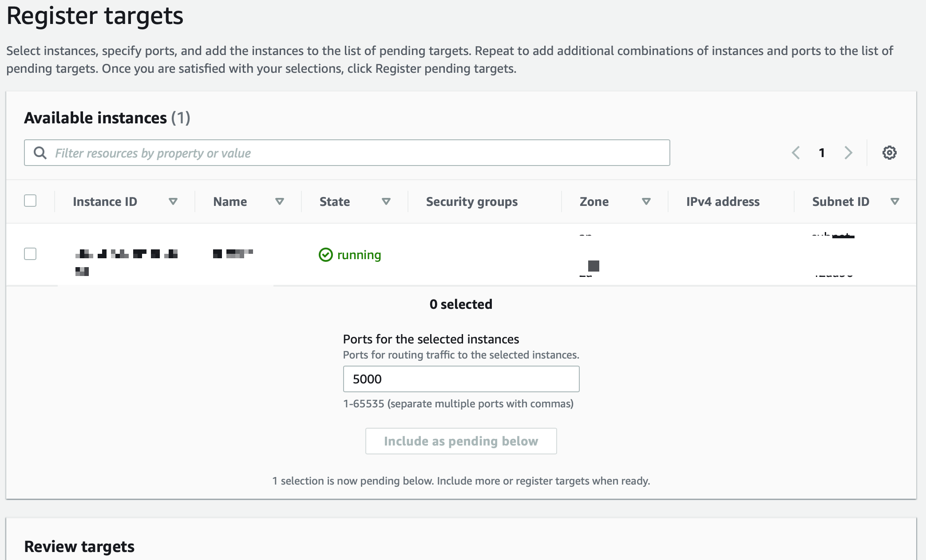Viewport: 926px width, 560px height.
Task: Sort by Subnet ID column arrow
Action: click(895, 201)
